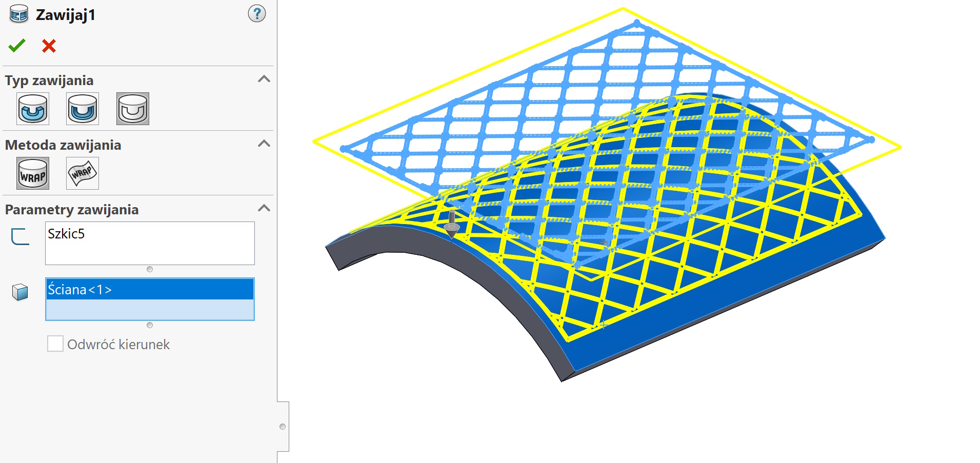Collapse the Parametry zawijania section

pyautogui.click(x=265, y=208)
